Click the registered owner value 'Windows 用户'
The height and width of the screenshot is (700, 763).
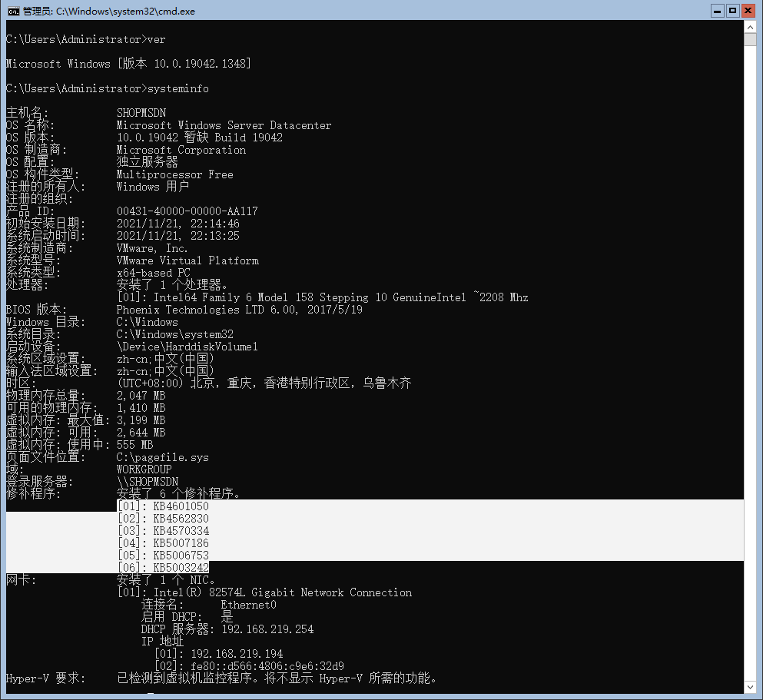[153, 187]
